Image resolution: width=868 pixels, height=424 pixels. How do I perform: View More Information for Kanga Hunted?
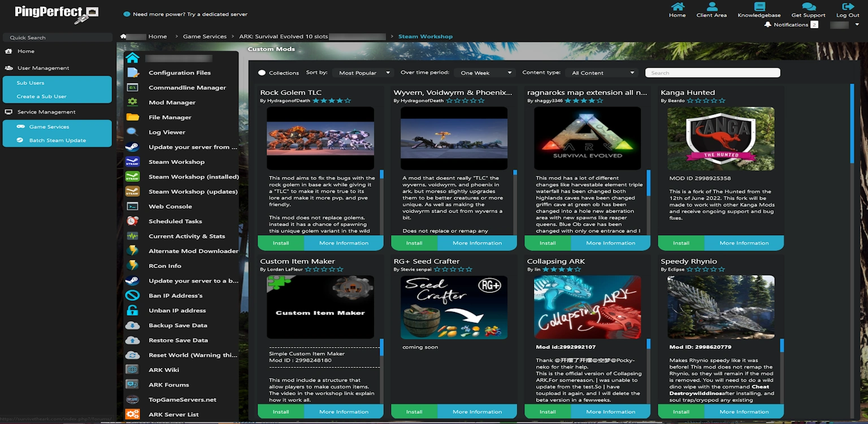(x=744, y=243)
